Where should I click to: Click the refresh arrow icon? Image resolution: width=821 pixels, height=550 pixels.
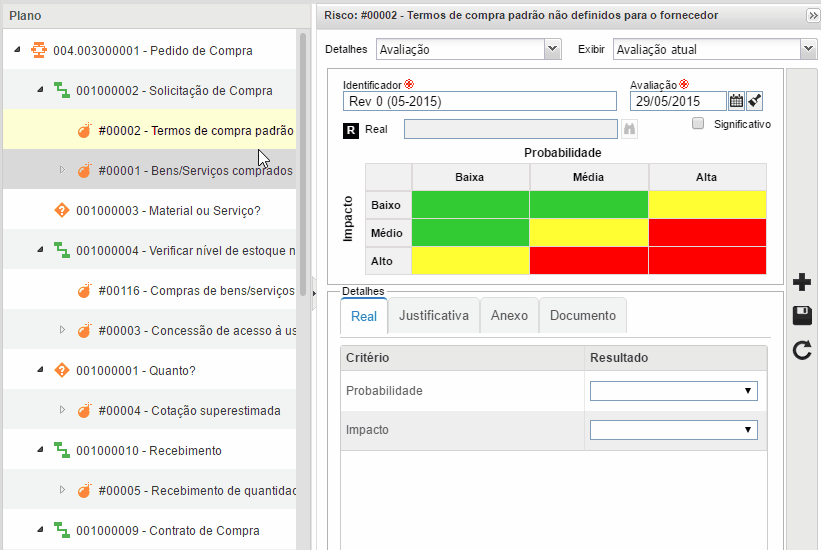pos(801,350)
